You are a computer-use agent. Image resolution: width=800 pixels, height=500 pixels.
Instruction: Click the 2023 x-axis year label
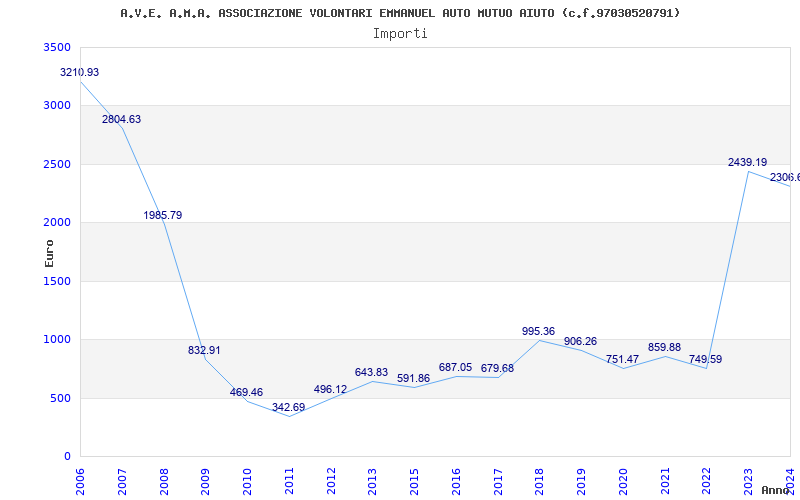[748, 481]
